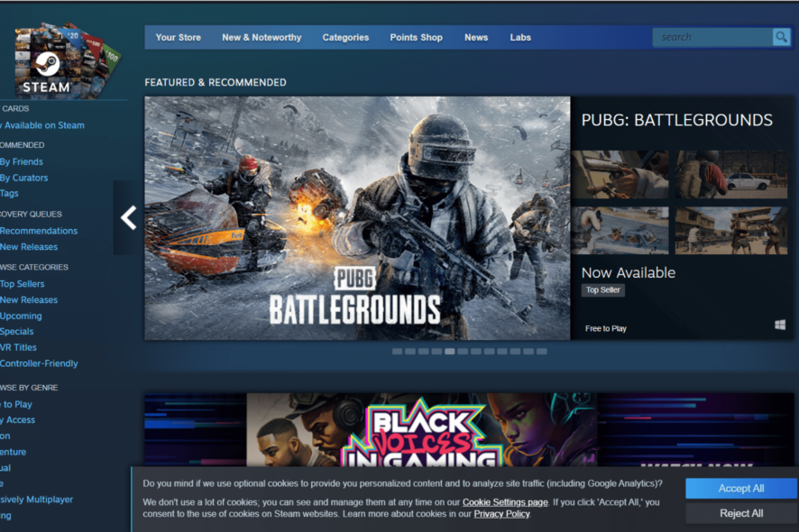Accept all cookies

[741, 488]
